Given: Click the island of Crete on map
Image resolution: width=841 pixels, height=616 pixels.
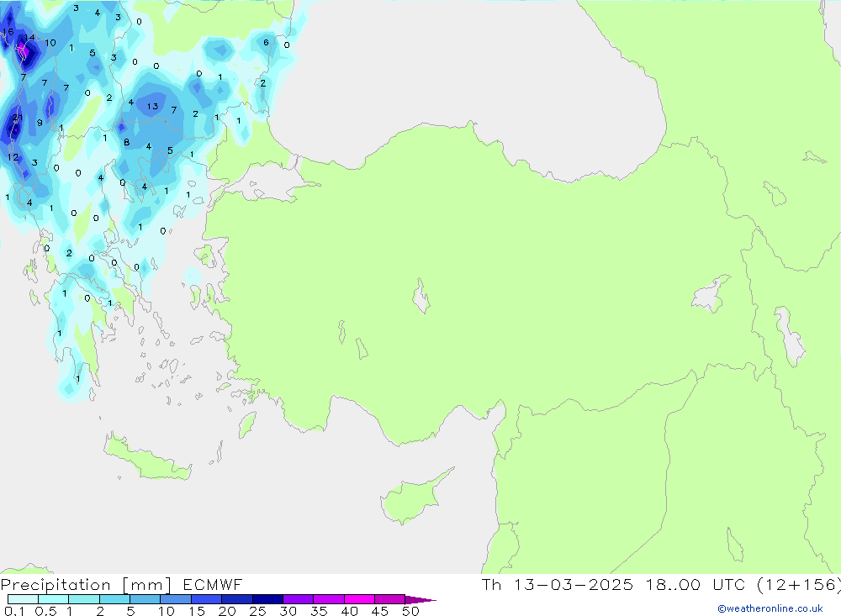Looking at the screenshot, I should [147, 458].
